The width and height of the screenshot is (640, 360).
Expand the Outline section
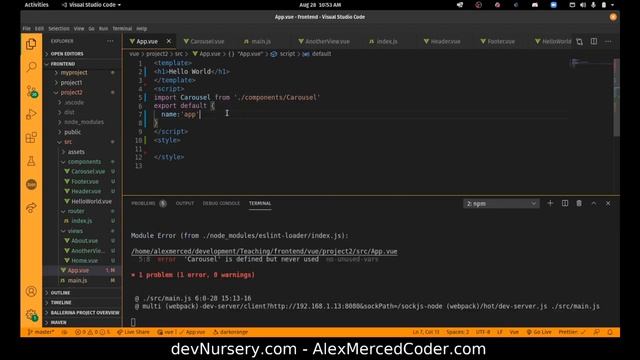point(82,293)
